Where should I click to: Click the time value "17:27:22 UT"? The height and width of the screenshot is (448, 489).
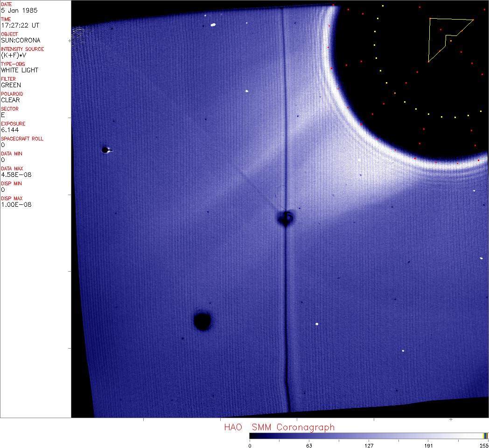(x=20, y=25)
